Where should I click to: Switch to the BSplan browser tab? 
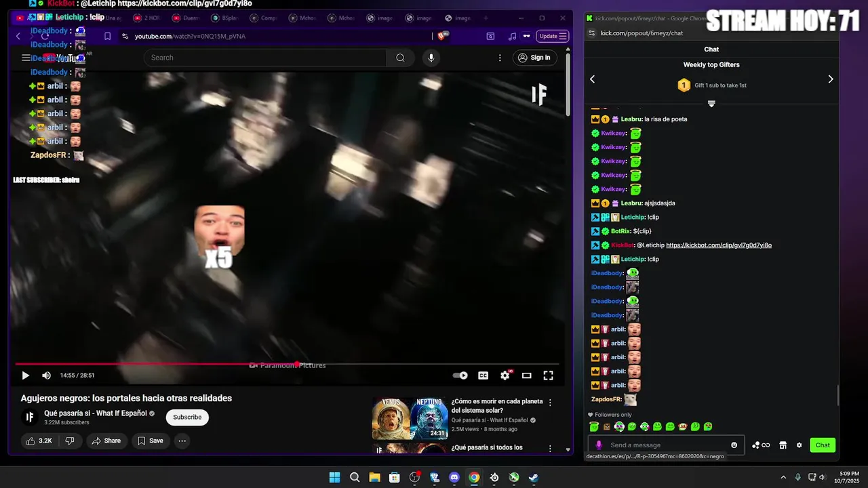point(226,18)
